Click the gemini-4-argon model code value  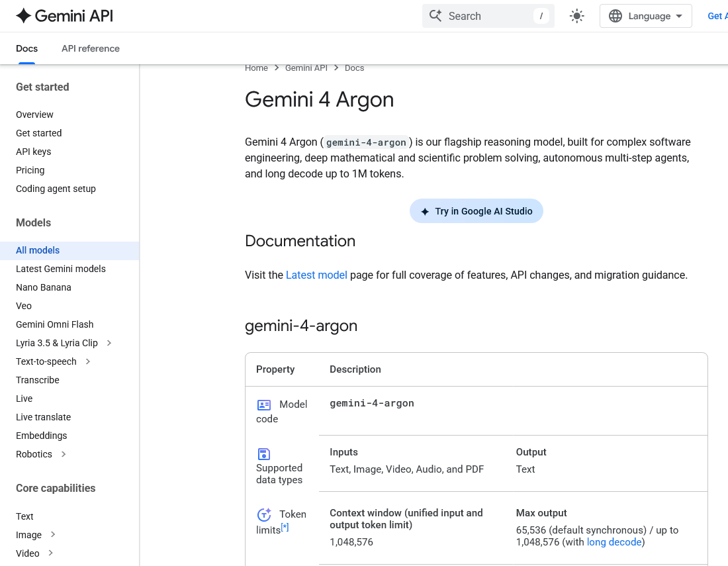(371, 404)
